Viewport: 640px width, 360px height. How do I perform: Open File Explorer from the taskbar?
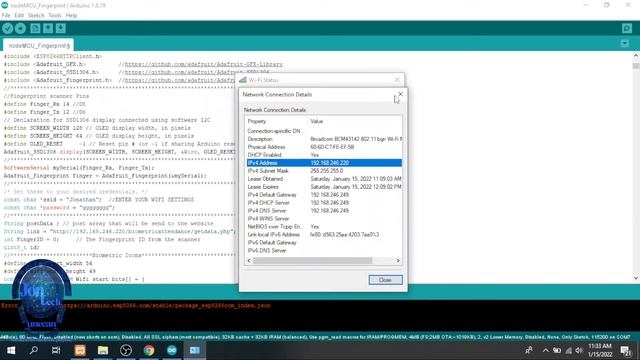coord(103,350)
